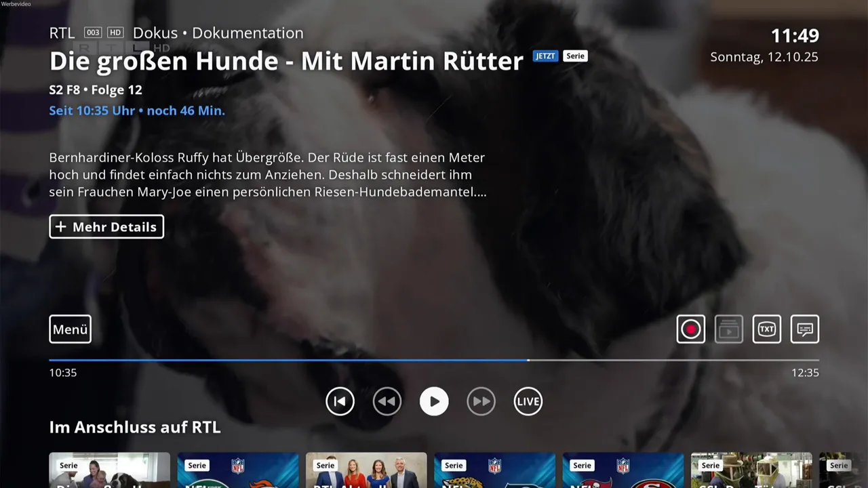Seek by clicking the progress bar
Viewport: 868px width, 488px height.
point(434,360)
